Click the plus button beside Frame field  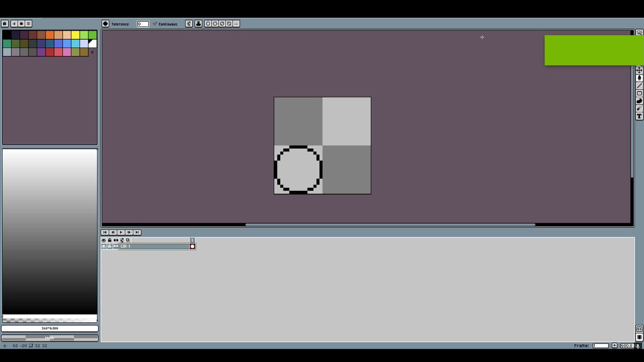[614, 346]
